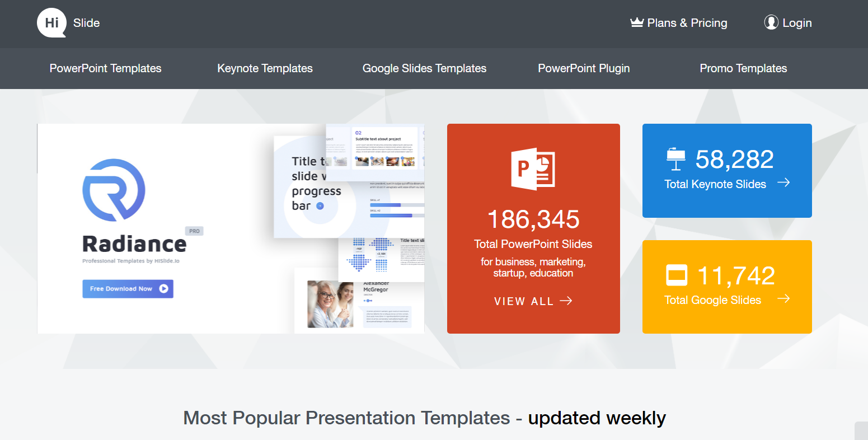868x440 pixels.
Task: Click the 11,742 Google Slides count
Action: 736,276
